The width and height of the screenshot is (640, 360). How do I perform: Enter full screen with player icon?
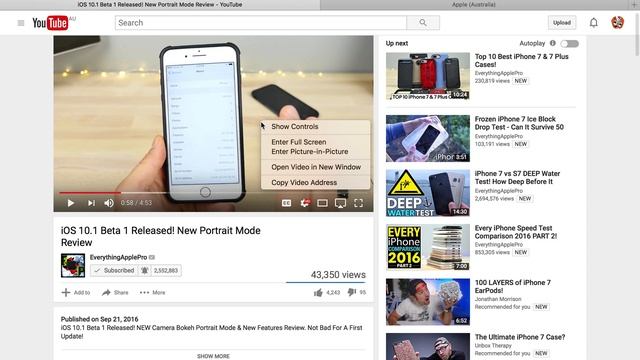coord(358,203)
